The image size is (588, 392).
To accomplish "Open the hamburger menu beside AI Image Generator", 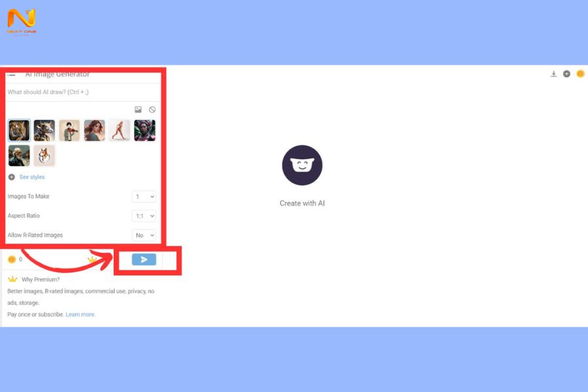I will [12, 75].
